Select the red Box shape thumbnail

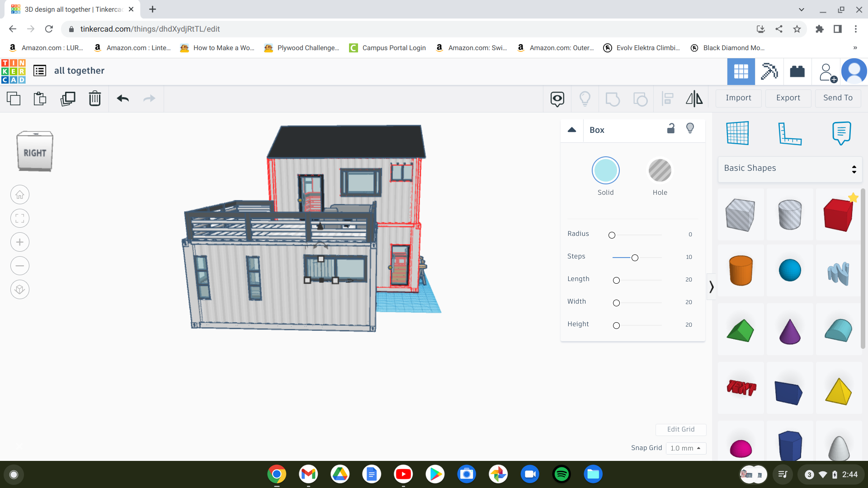tap(838, 215)
